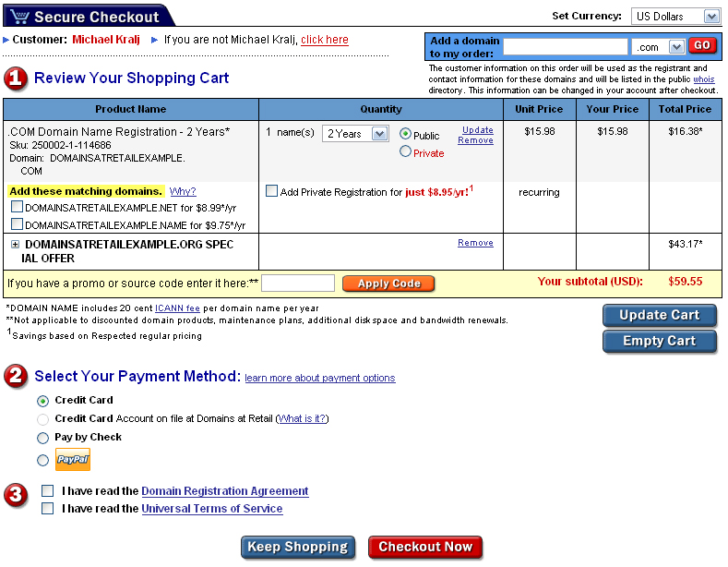Check the DOMAINSATRETAILEXAMPLE.NET matching domain box
Image resolution: width=728 pixels, height=567 pixels.
pyautogui.click(x=18, y=206)
